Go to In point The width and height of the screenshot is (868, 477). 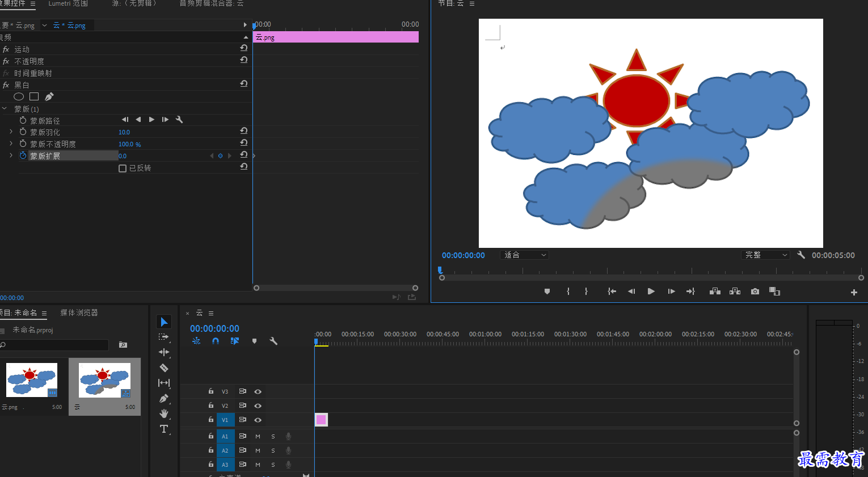point(612,292)
